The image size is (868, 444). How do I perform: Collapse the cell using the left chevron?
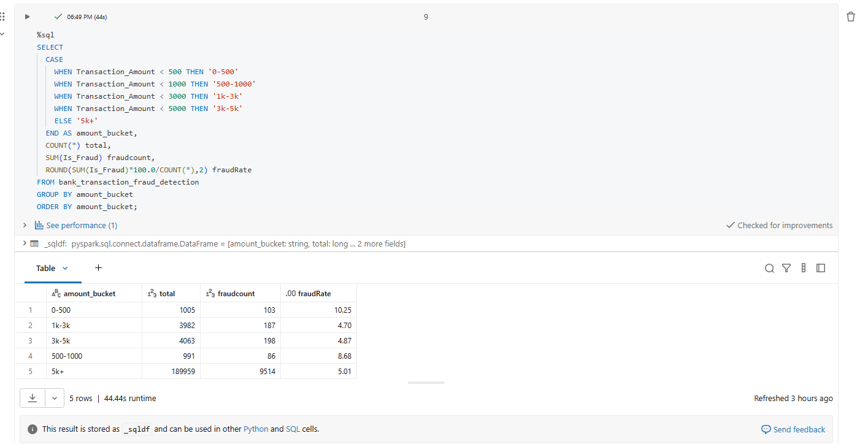pos(2,34)
